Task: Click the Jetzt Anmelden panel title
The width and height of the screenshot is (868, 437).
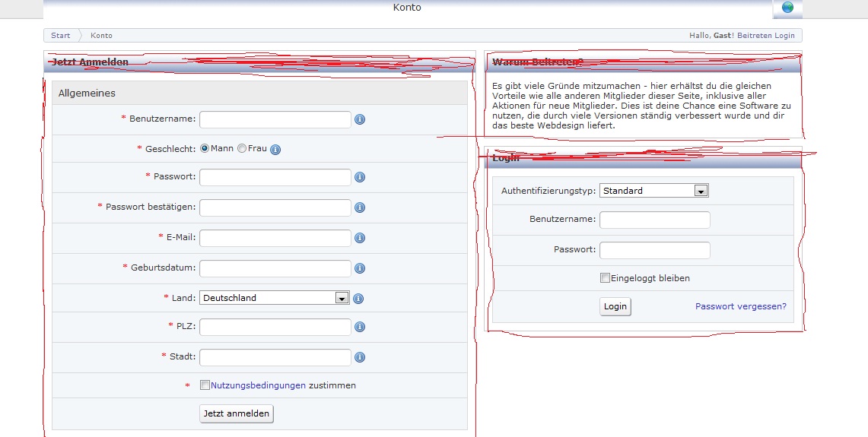Action: click(90, 62)
